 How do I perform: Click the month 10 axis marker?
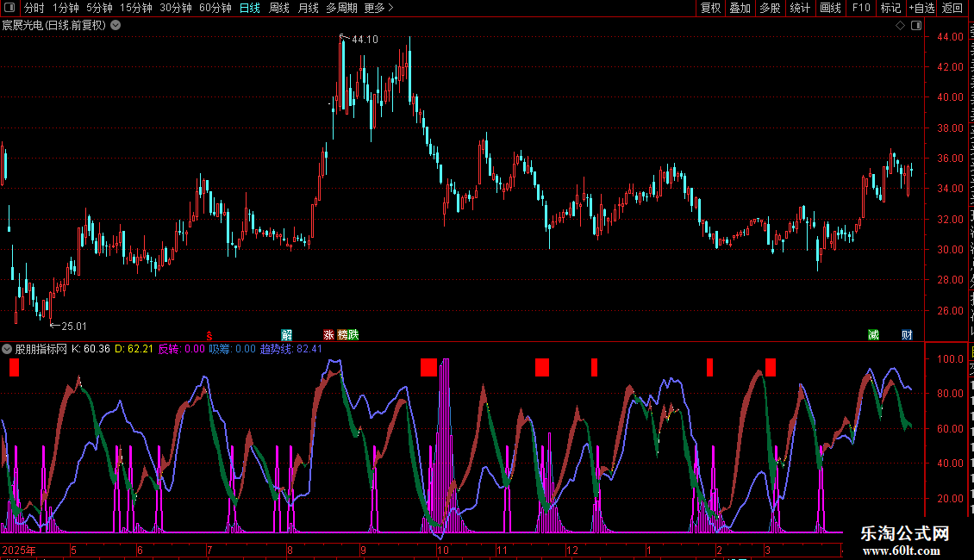(x=442, y=550)
